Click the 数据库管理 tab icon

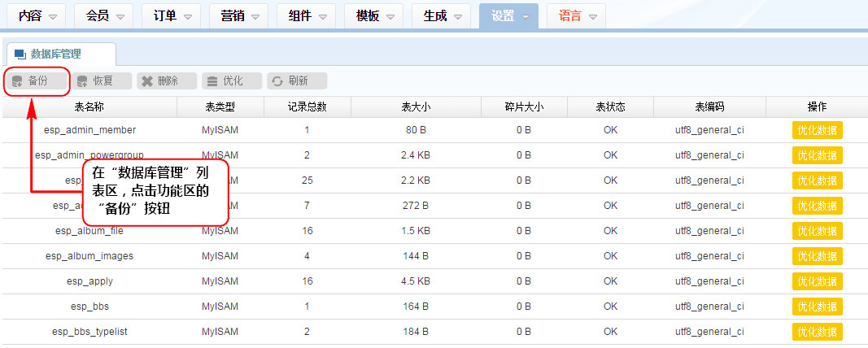tap(20, 54)
